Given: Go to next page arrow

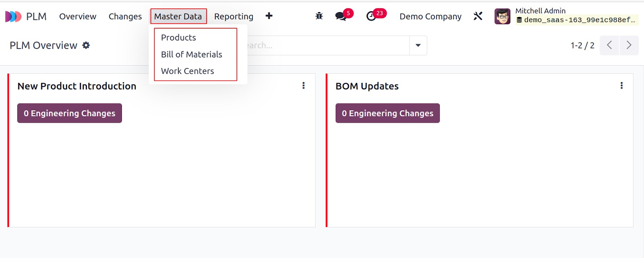Looking at the screenshot, I should [x=629, y=45].
